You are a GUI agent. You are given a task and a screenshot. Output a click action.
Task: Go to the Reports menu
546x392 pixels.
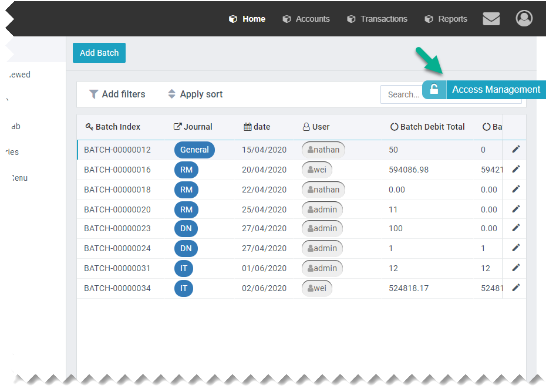(x=446, y=19)
